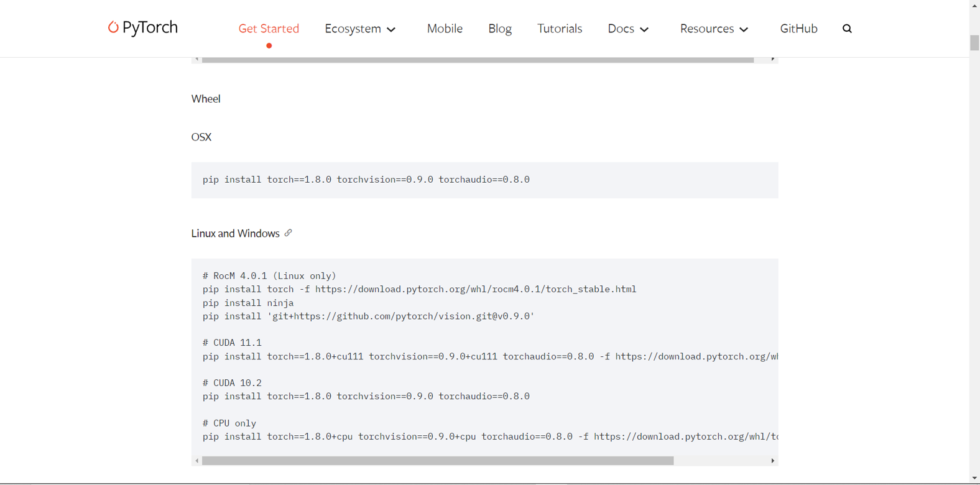Viewport: 980px width, 485px height.
Task: Open the Get Started page
Action: [x=269, y=29]
